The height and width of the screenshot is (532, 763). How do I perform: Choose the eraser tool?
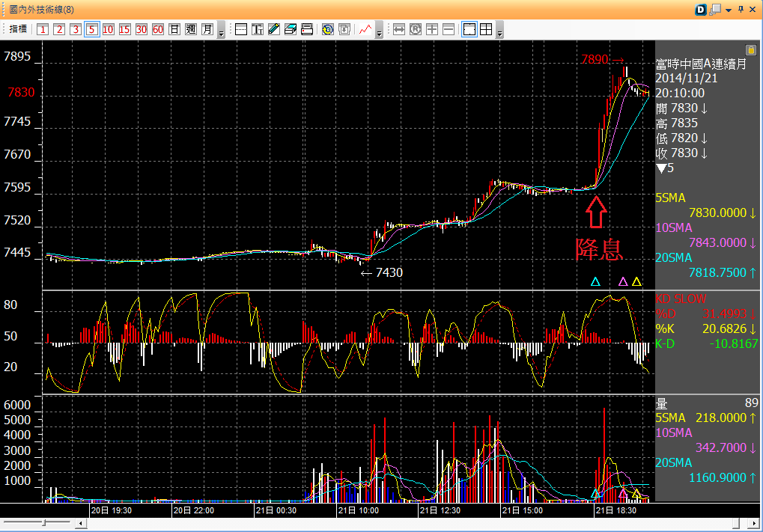[x=291, y=30]
